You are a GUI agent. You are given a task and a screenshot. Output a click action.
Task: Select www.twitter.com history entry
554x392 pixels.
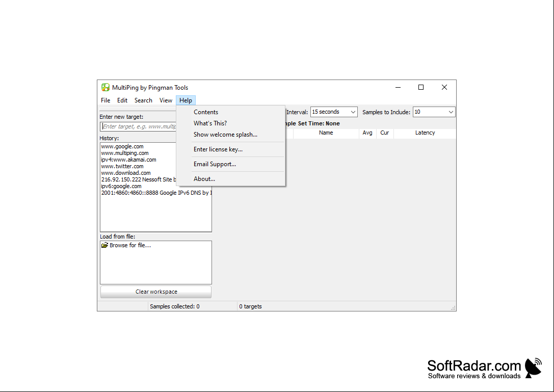pos(122,166)
